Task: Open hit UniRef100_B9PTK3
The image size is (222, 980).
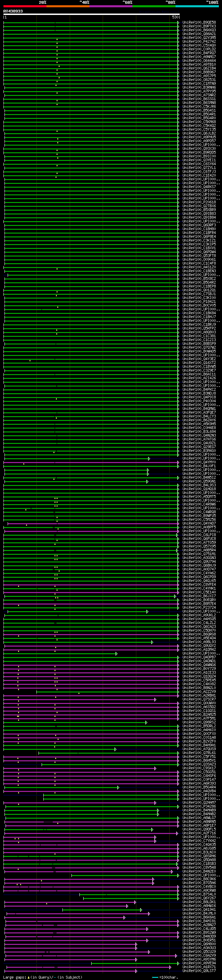Action: coord(199,26)
